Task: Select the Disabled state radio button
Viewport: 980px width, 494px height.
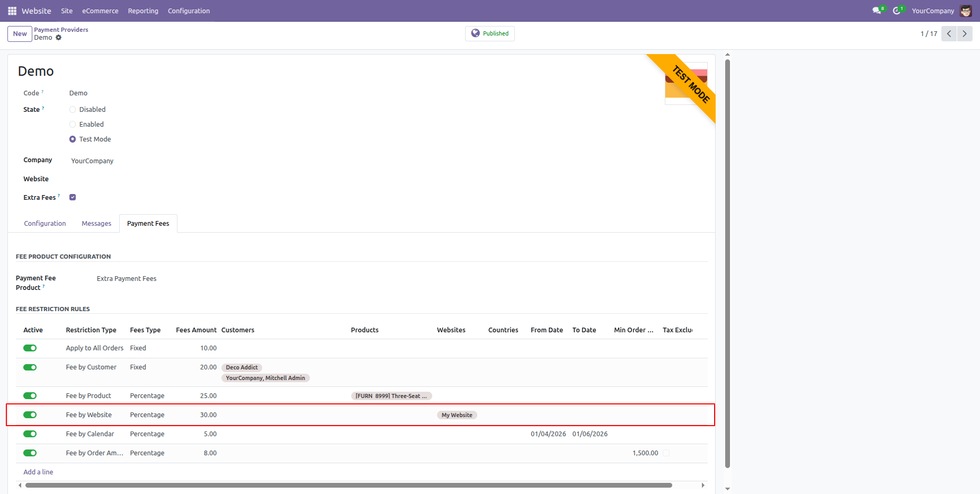Action: [73, 110]
